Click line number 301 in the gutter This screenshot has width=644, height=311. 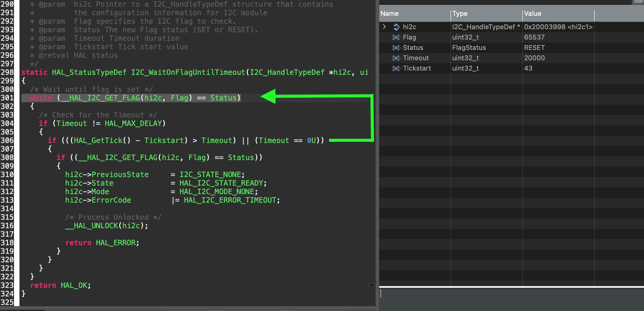click(7, 98)
